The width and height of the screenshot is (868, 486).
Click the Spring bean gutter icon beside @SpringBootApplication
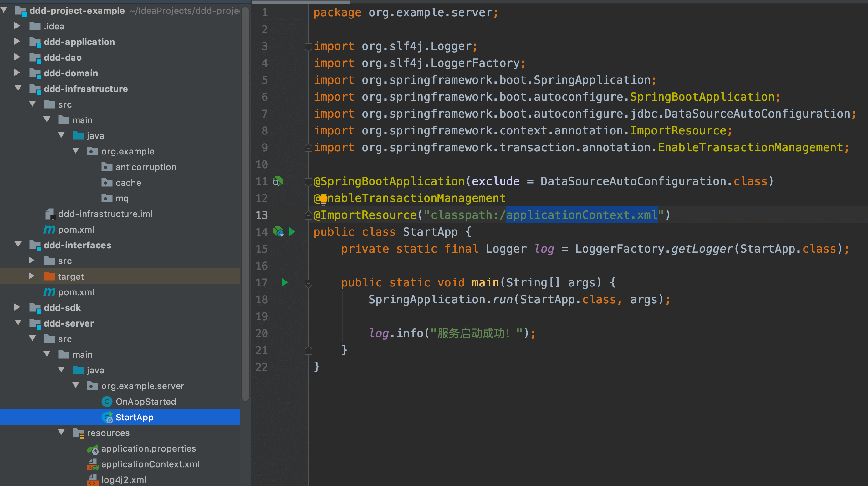pos(278,181)
